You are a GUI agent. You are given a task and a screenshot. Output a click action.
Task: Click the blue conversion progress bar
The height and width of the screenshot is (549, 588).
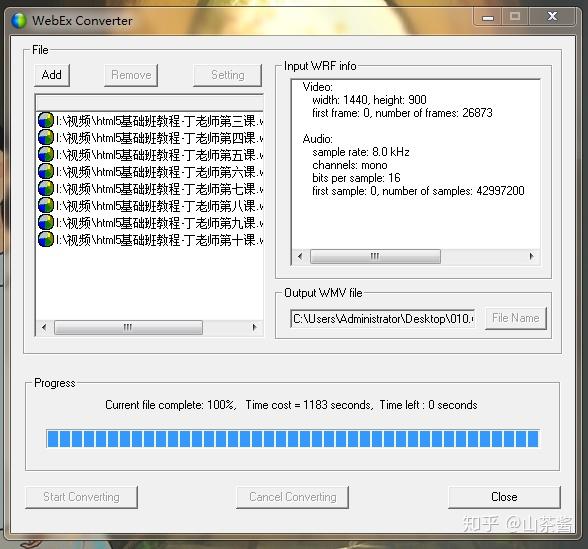pyautogui.click(x=292, y=439)
